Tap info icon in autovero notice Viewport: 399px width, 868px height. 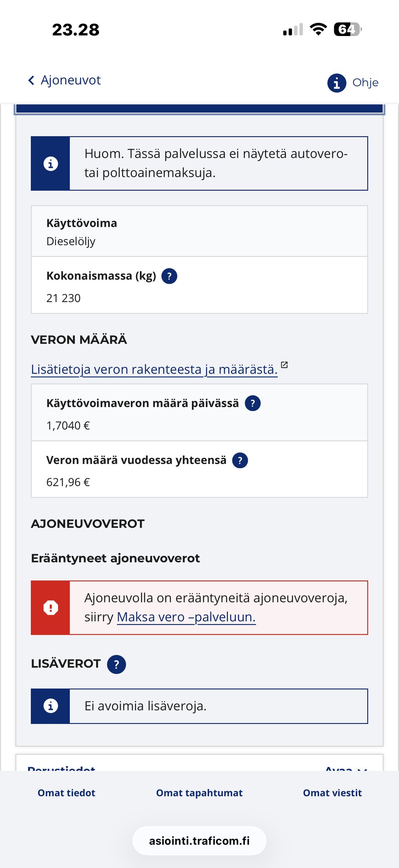tap(51, 164)
